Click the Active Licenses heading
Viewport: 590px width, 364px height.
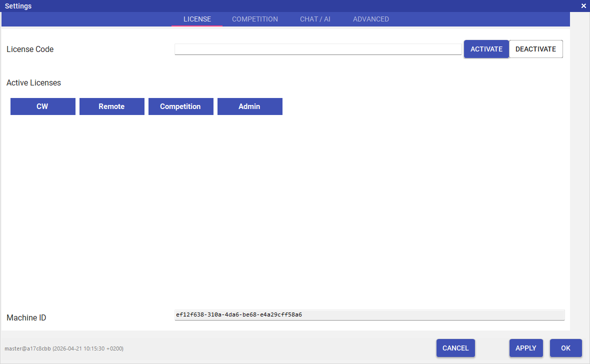tap(33, 83)
